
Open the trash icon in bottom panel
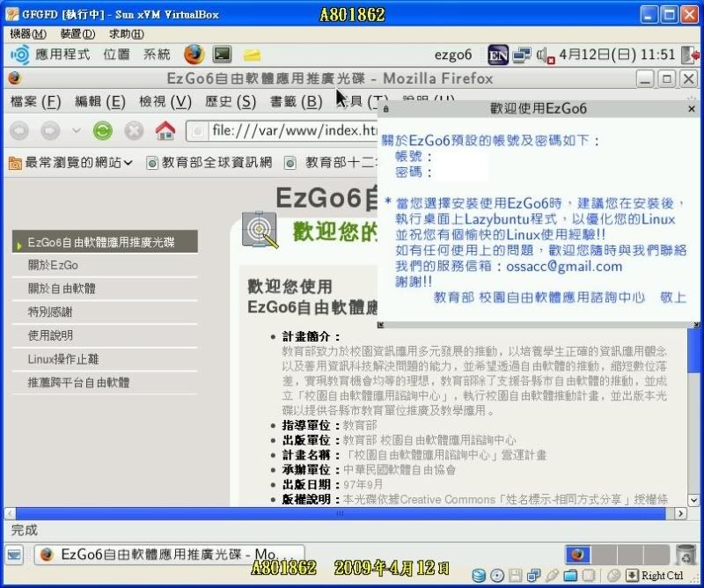pyautogui.click(x=686, y=555)
